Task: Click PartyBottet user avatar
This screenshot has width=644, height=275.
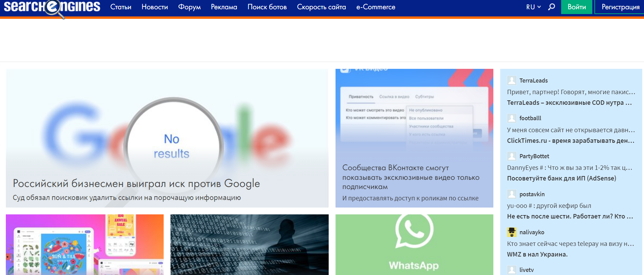Action: (x=512, y=156)
